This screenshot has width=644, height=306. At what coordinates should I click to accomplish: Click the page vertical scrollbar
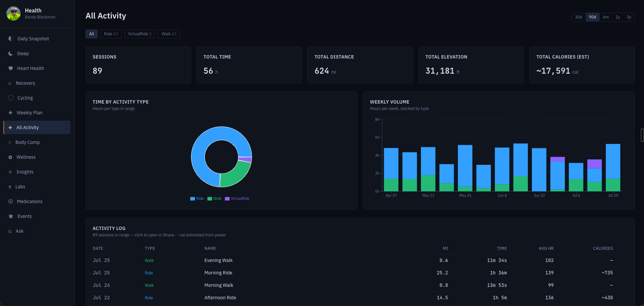[x=642, y=135]
